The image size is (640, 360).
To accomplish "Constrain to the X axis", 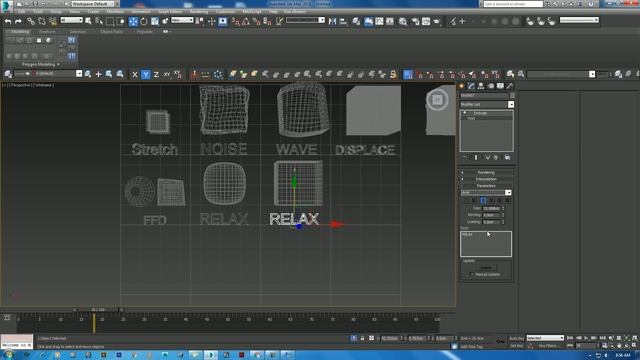I will [135, 74].
